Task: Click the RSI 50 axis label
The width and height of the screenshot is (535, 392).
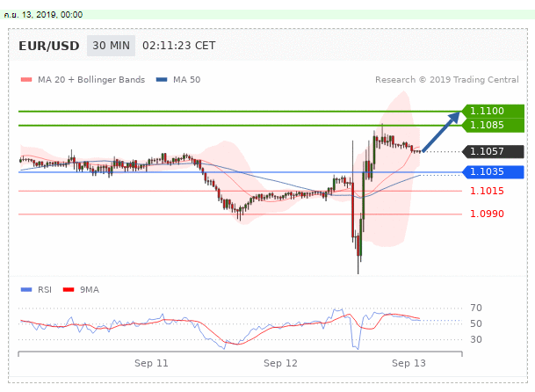Action: coord(476,323)
